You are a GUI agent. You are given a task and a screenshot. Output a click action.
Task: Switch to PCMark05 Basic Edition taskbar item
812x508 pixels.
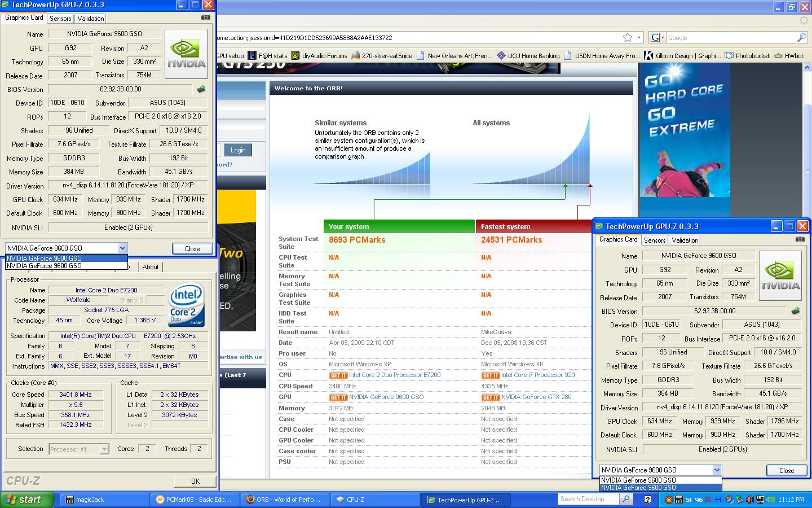tap(195, 500)
